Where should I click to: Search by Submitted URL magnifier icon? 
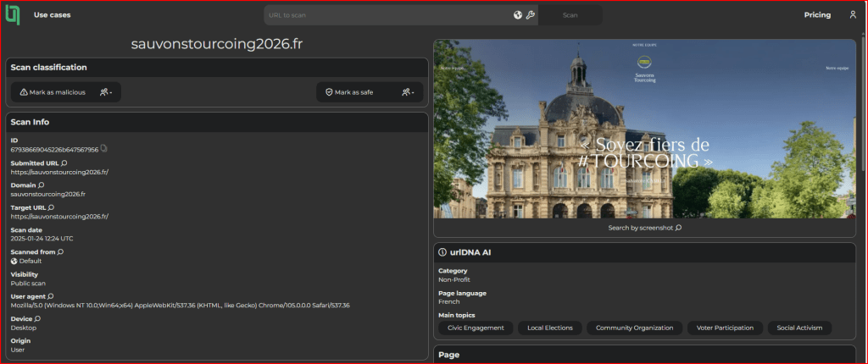tap(64, 163)
